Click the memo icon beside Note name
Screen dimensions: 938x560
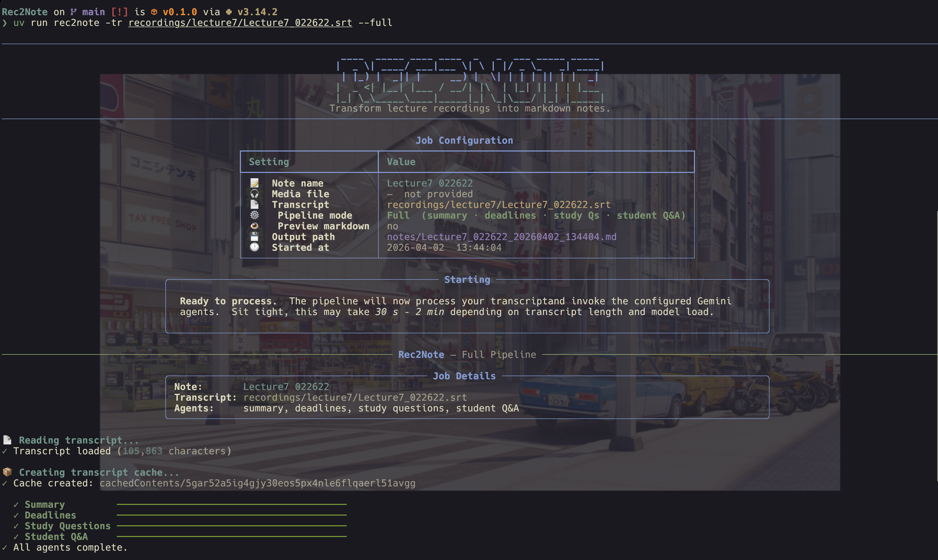pyautogui.click(x=255, y=183)
